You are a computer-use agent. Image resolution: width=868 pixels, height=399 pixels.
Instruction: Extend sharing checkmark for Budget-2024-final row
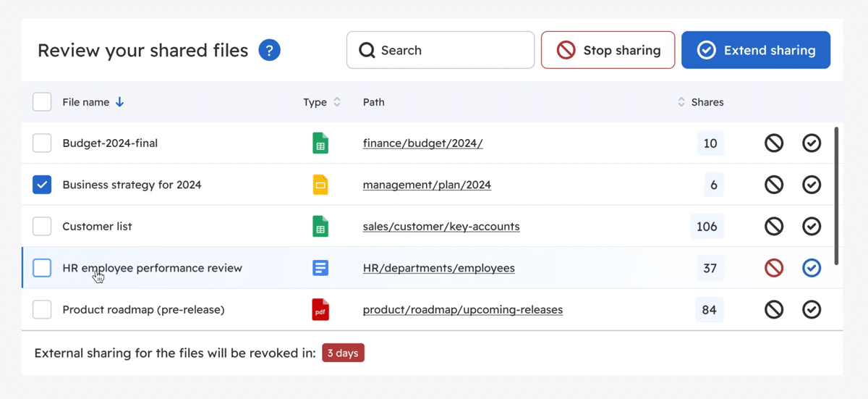pos(812,143)
